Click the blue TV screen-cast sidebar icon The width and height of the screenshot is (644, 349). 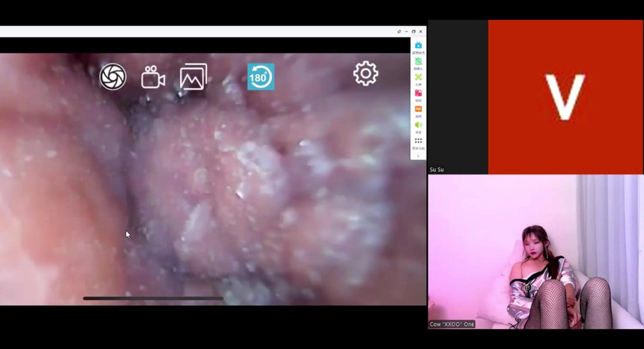point(418,46)
